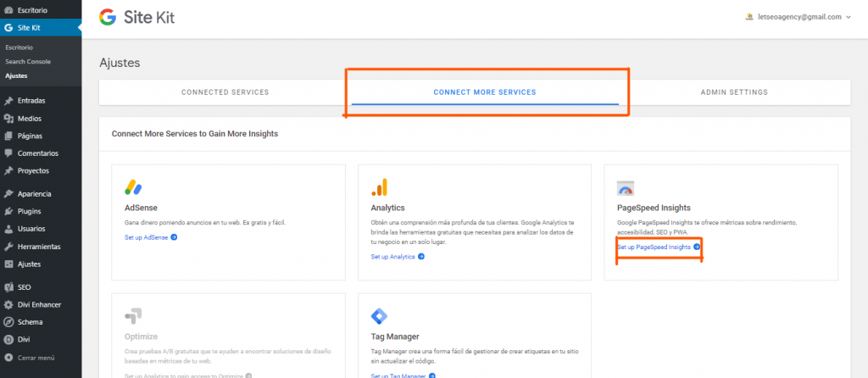Click the Set up Tag Manager link
Screen dimensions: 868x378
(398, 375)
